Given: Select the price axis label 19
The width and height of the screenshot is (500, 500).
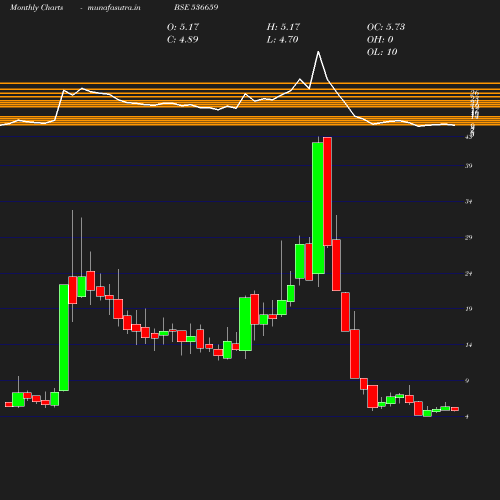Looking at the screenshot, I should point(469,309).
